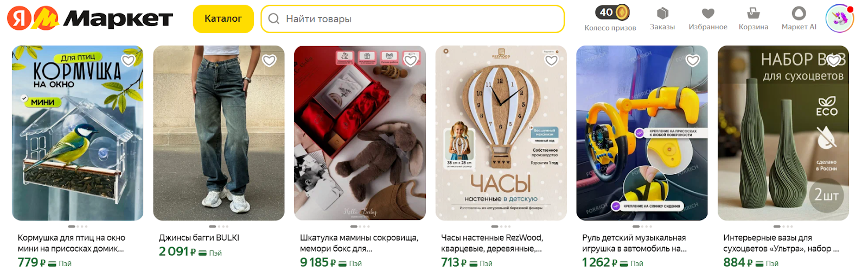Screen dimensions: 868x277
Task: Open Избранное heart icon in header
Action: pos(708,13)
